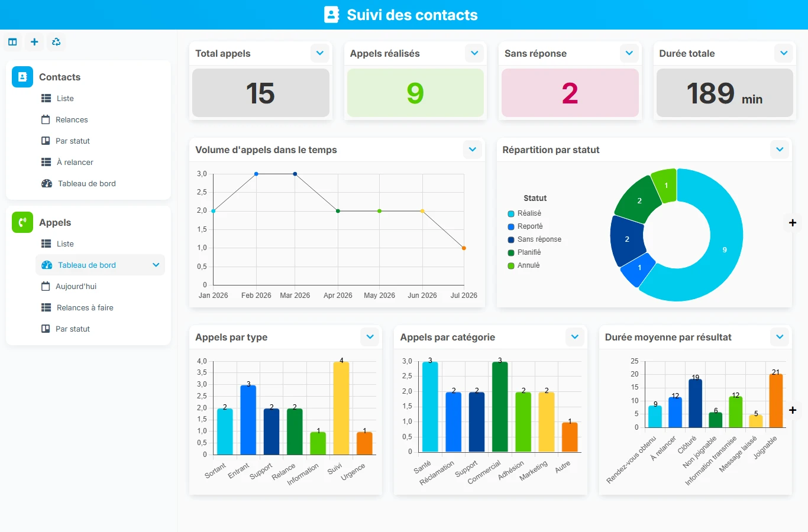Viewport: 808px width, 532px height.
Task: Click the Apr 2026 green data point
Action: 338,211
